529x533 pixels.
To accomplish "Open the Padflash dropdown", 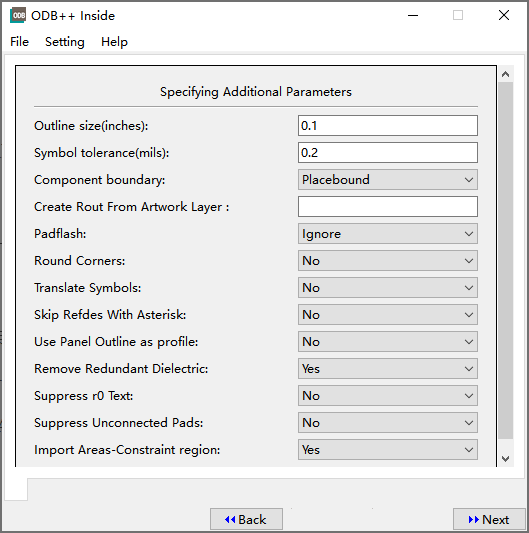I will pos(388,234).
